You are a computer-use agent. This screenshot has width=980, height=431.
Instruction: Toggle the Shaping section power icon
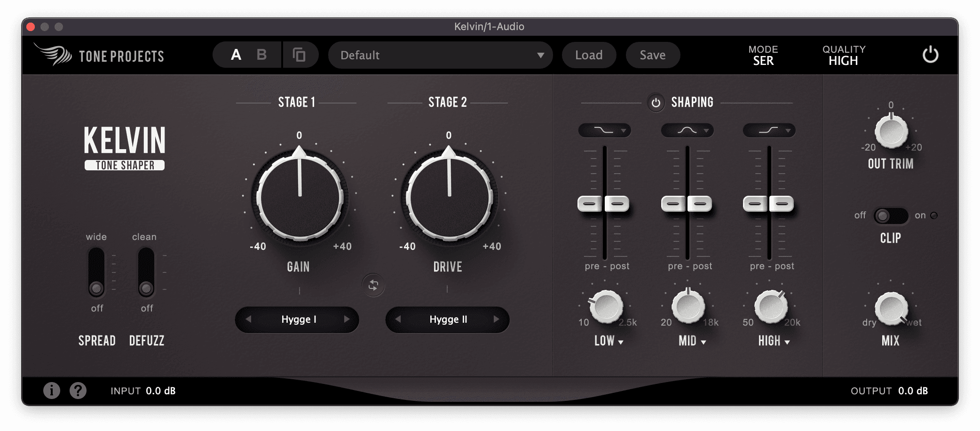coord(656,103)
